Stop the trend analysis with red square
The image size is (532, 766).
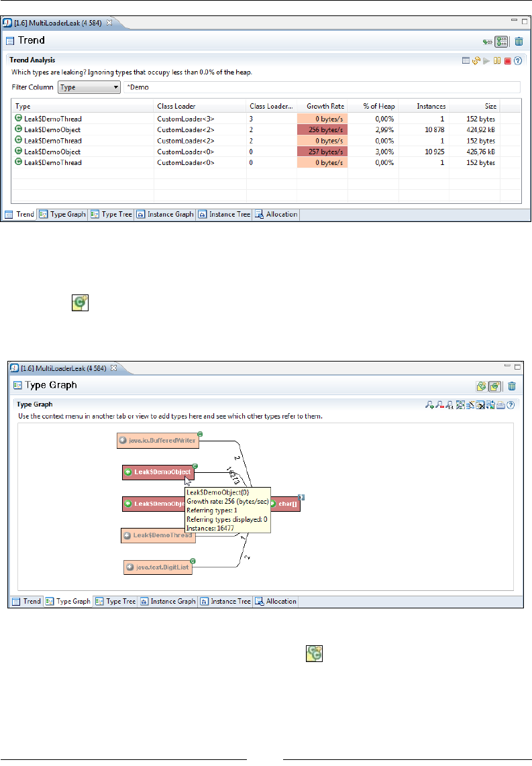[508, 60]
